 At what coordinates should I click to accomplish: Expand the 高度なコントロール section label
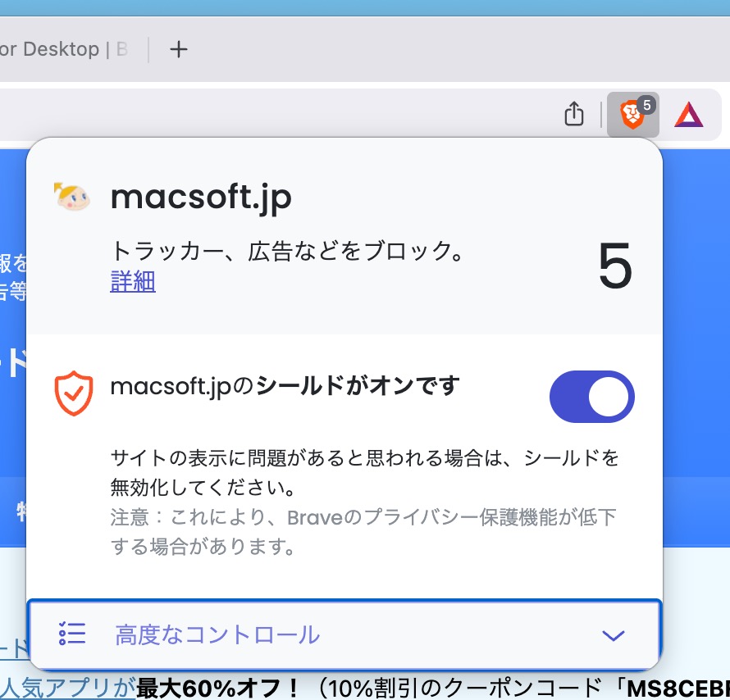tap(217, 634)
